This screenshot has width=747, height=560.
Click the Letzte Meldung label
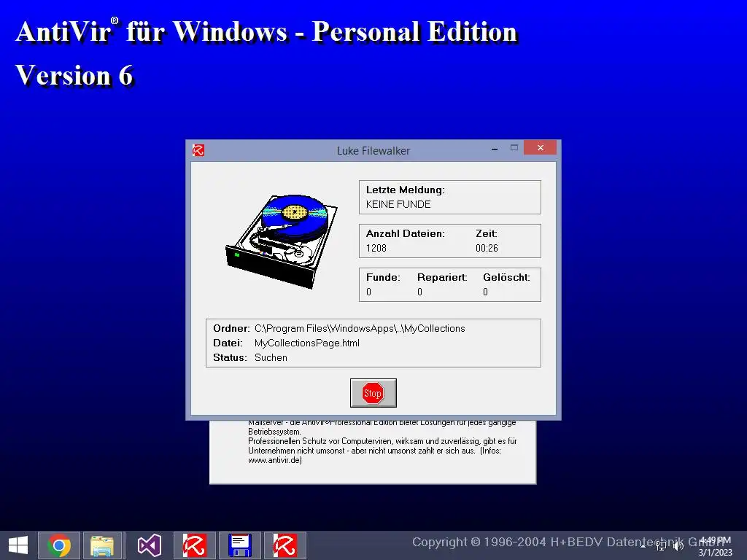click(x=406, y=190)
